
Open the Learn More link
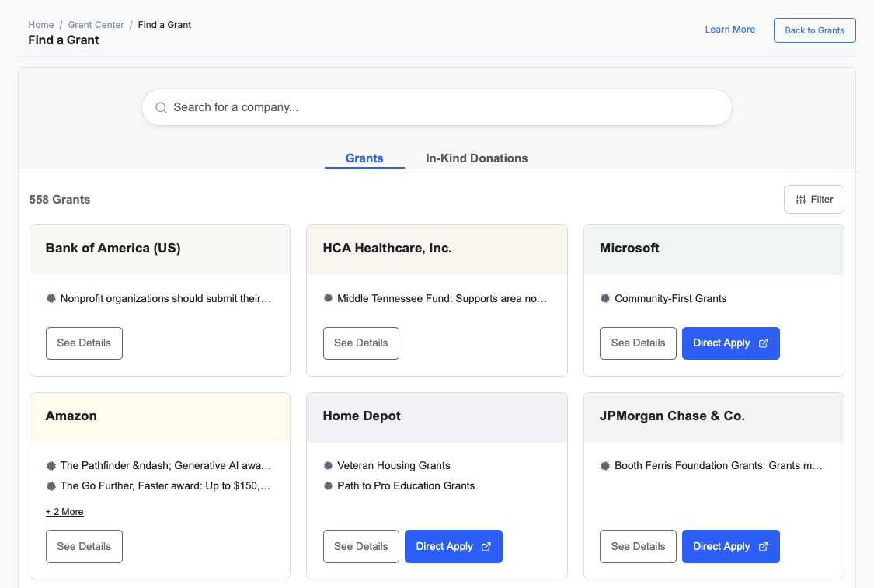click(730, 30)
